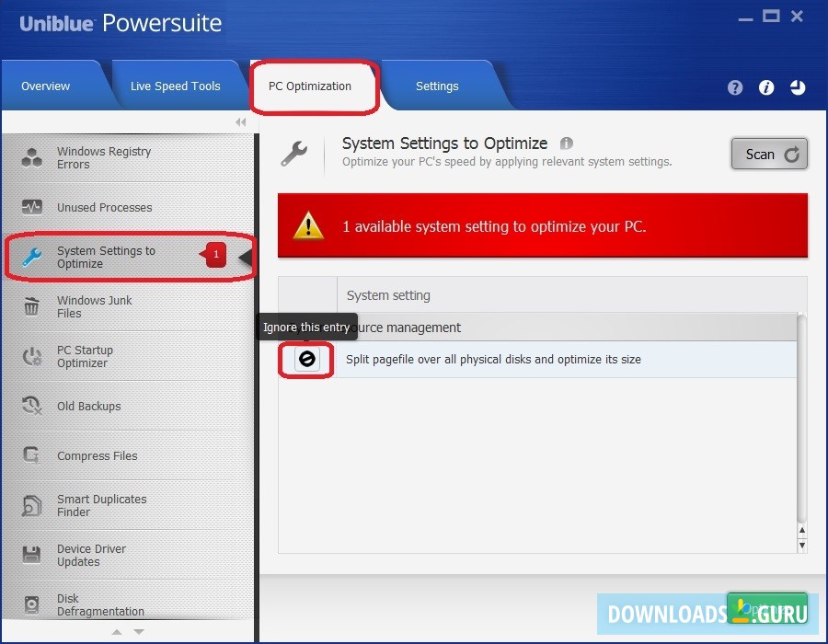828x644 pixels.
Task: Open Disk Defragmentation section
Action: 129,602
